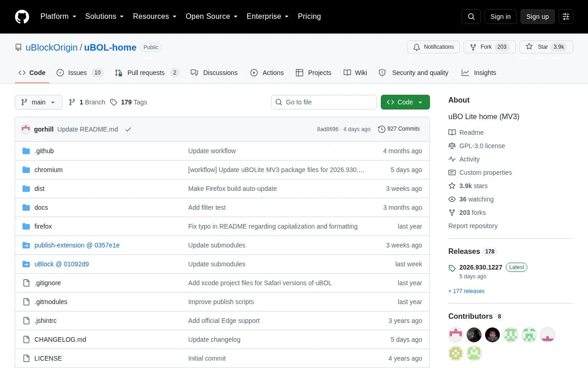Expand the Platform menu
The width and height of the screenshot is (588, 368).
[58, 17]
